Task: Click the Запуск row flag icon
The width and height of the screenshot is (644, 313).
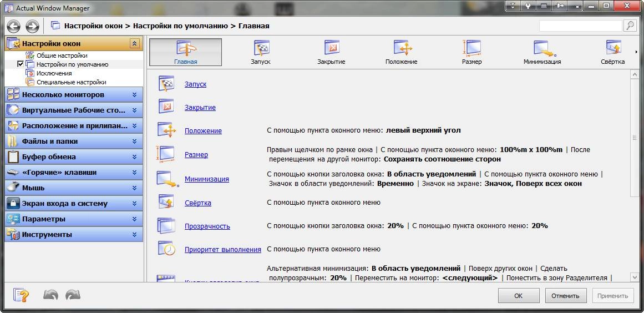Action: (x=167, y=83)
